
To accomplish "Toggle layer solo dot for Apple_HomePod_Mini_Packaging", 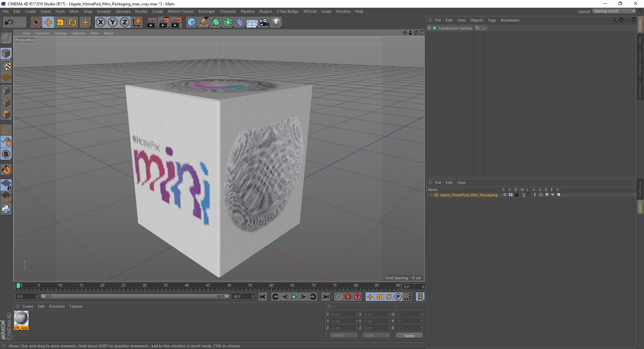I will 504,195.
